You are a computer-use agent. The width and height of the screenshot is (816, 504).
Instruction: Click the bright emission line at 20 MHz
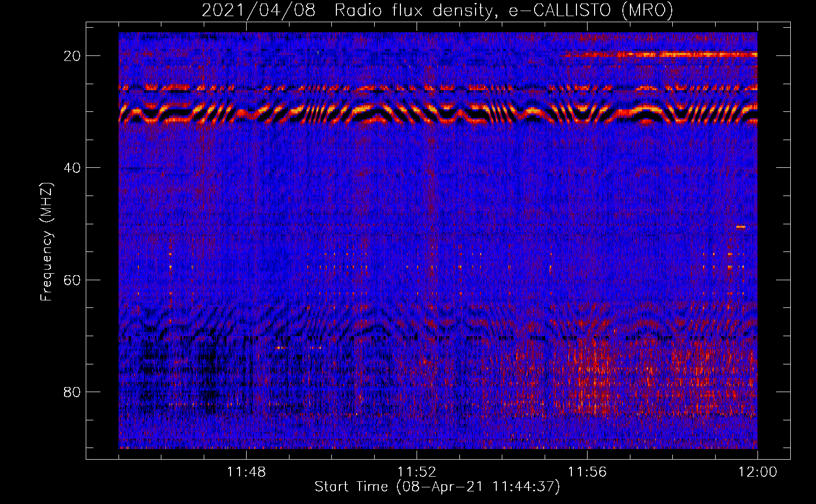click(x=662, y=54)
